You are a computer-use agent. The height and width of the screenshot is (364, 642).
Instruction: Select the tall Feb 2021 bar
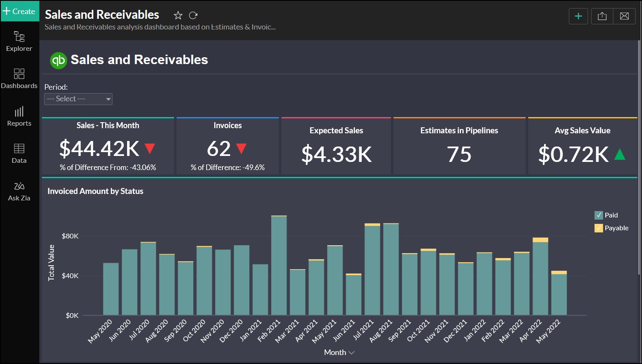click(x=279, y=265)
